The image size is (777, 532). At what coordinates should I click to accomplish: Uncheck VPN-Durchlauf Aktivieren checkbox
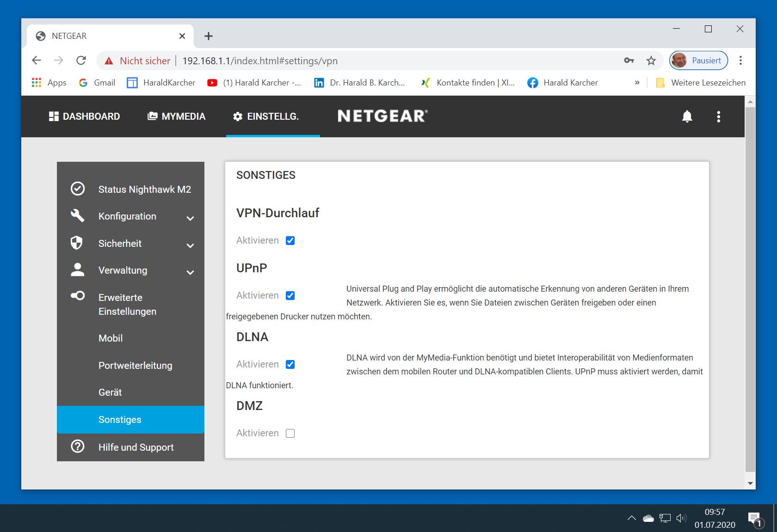click(290, 240)
